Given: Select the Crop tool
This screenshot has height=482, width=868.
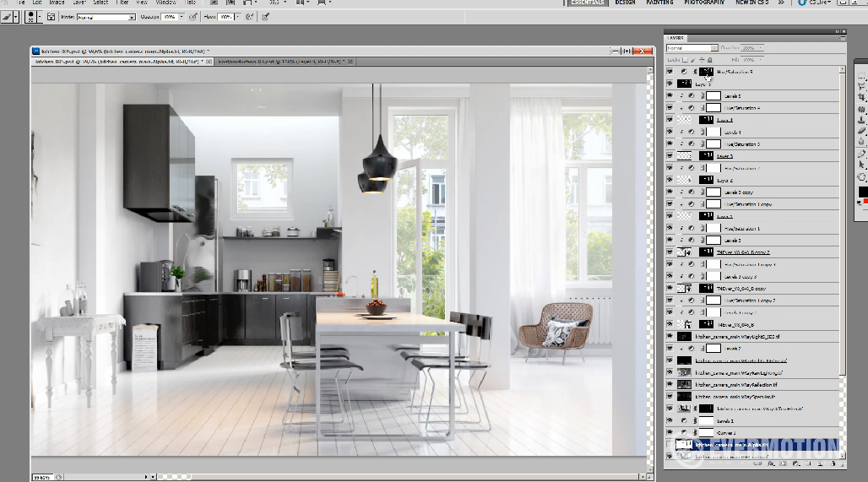Looking at the screenshot, I should click(862, 97).
